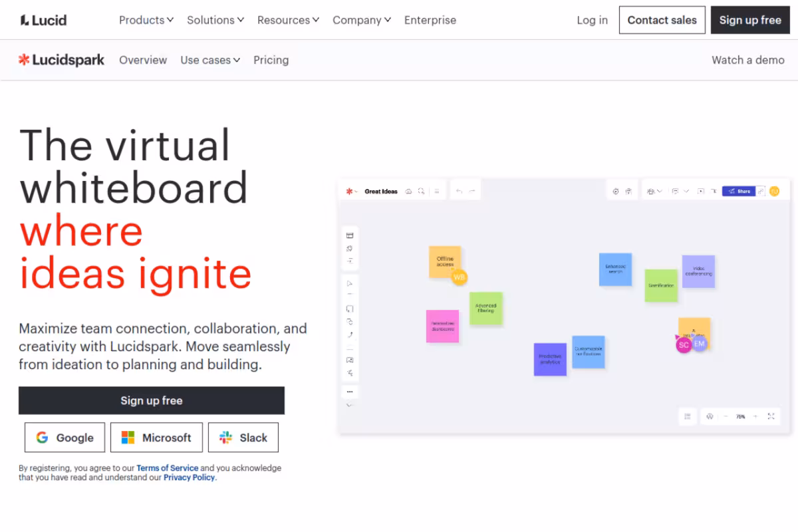Sign up using Slack
Viewport: 798px width, 532px height.
pos(243,438)
